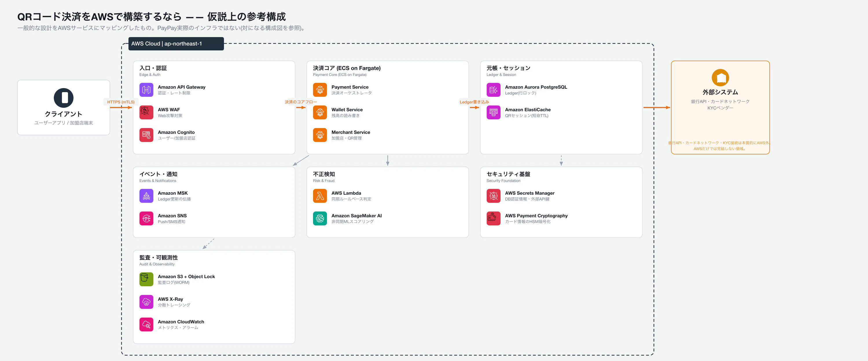Click the HTTPS (mTLS) connection label
This screenshot has width=868, height=361.
tap(121, 102)
